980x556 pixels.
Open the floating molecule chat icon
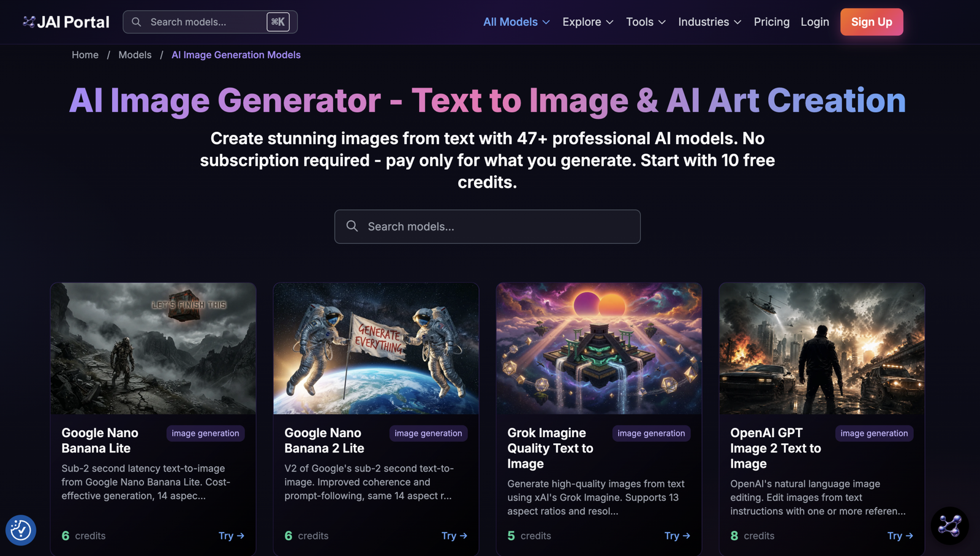tap(950, 526)
